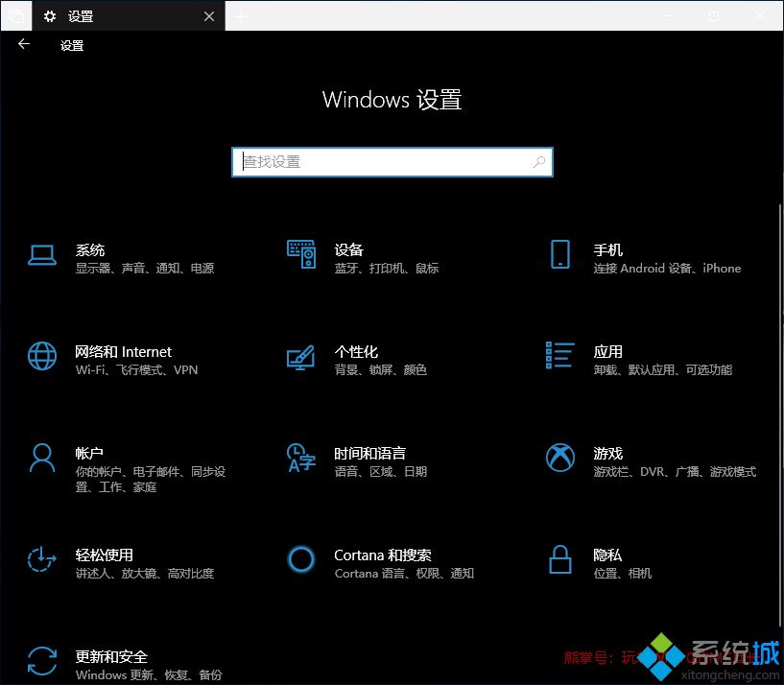Viewport: 784px width, 685px height.
Task: Click description 显示器、声音、通知、电源
Action: tap(145, 269)
